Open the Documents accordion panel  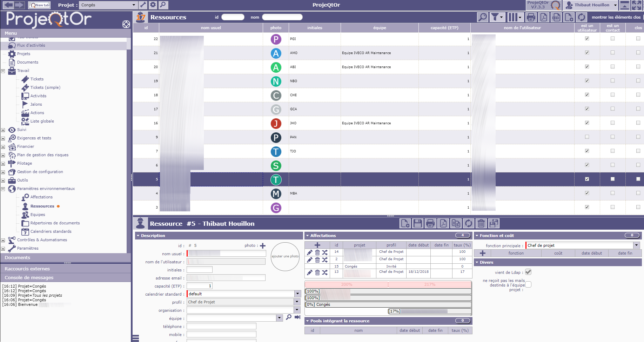point(65,257)
